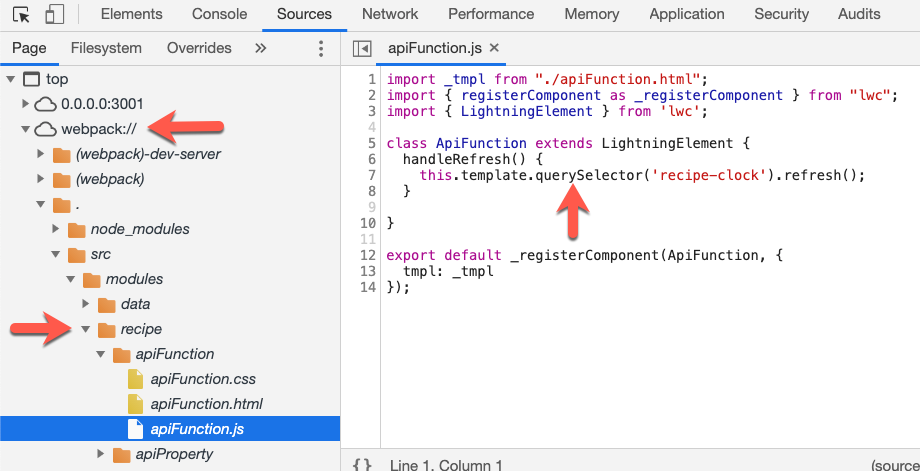Open the apiFunction.html file
Screen dimensions: 920x471
(206, 404)
